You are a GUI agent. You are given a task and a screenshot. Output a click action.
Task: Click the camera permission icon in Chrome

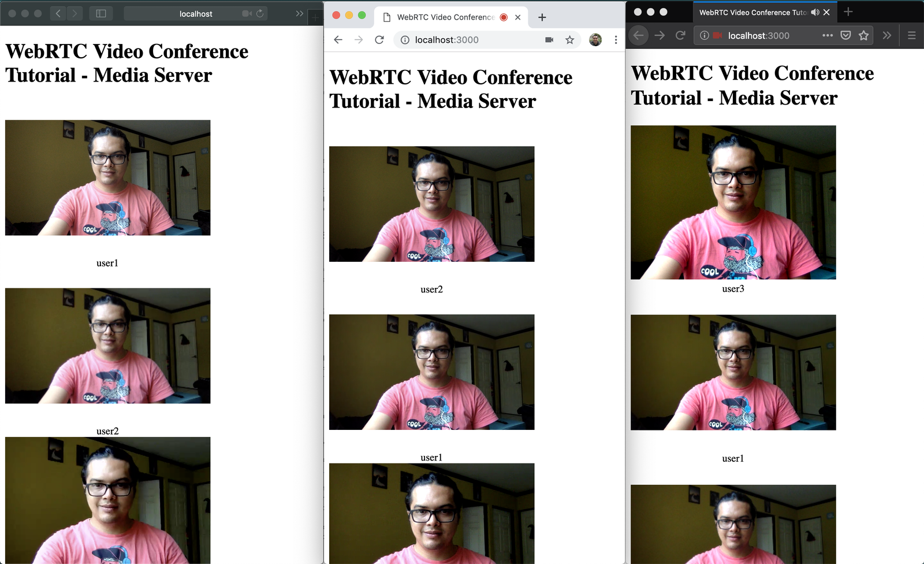(x=549, y=40)
